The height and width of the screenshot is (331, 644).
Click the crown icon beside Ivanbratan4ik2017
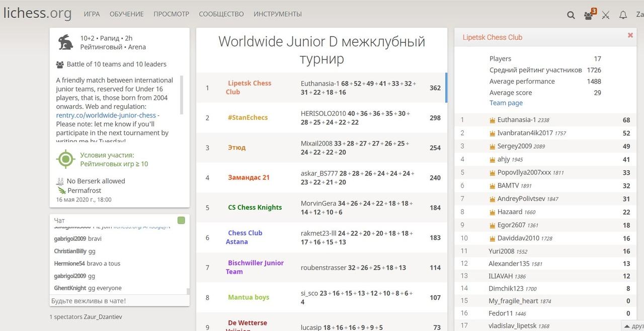[493, 133]
